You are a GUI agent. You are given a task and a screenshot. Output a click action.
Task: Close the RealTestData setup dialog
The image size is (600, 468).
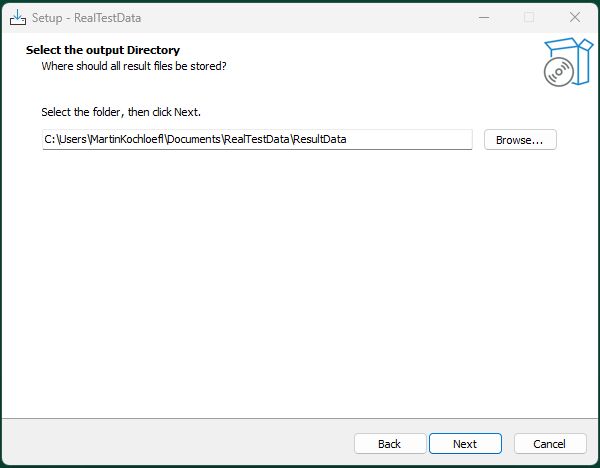[575, 18]
